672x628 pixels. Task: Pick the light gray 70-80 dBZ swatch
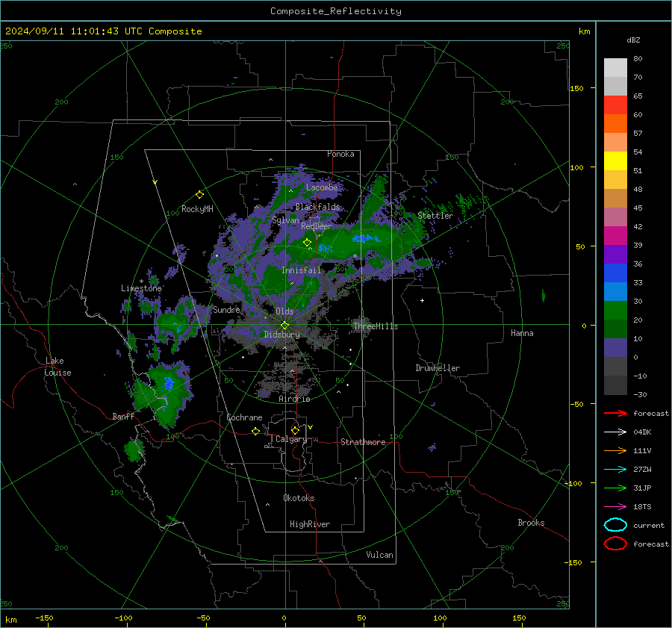point(615,68)
